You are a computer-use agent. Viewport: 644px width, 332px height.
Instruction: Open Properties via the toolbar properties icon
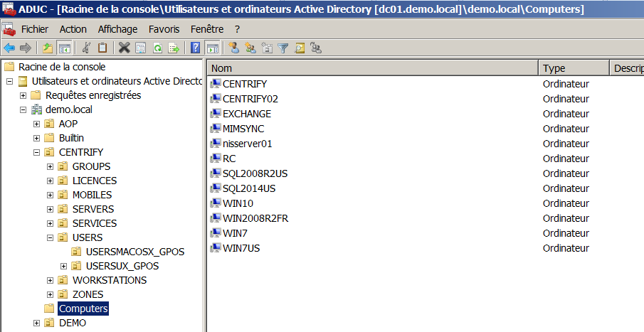click(141, 48)
